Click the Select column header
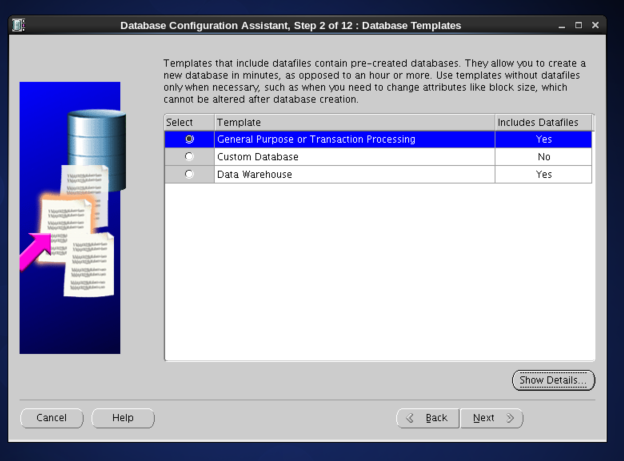Viewport: 624px width, 461px height. pyautogui.click(x=189, y=122)
